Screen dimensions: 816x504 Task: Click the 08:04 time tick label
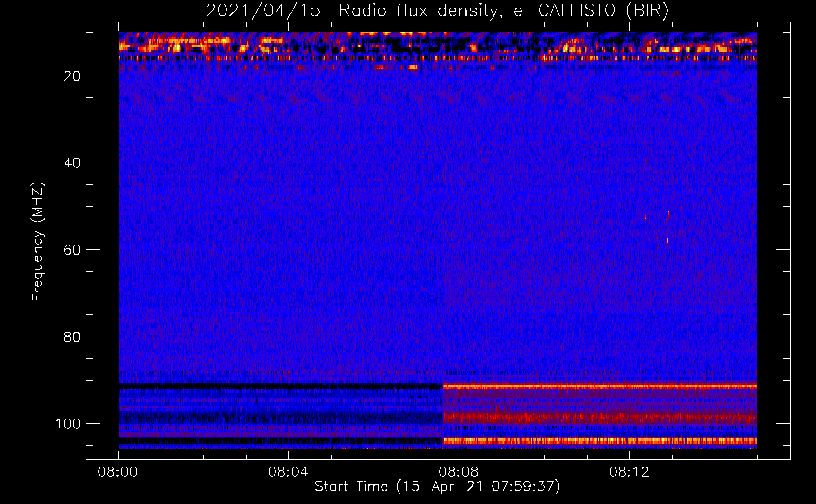(x=288, y=472)
